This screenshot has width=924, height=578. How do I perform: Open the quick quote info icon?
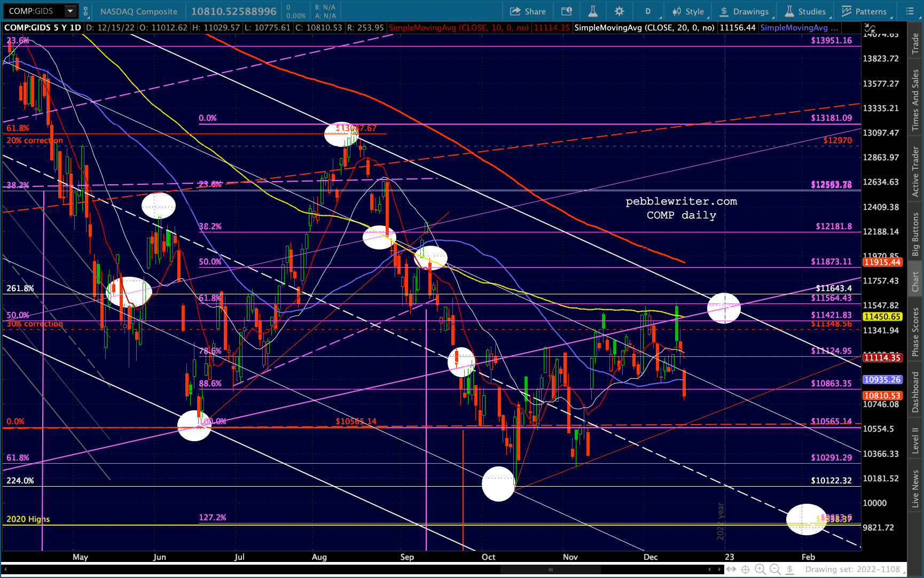tap(567, 11)
